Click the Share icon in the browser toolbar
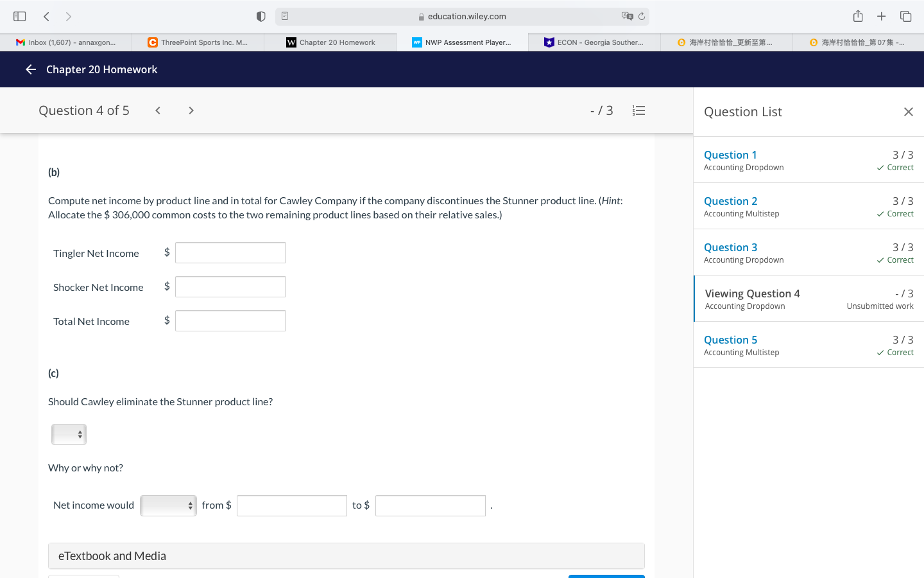The image size is (924, 578). [x=857, y=16]
